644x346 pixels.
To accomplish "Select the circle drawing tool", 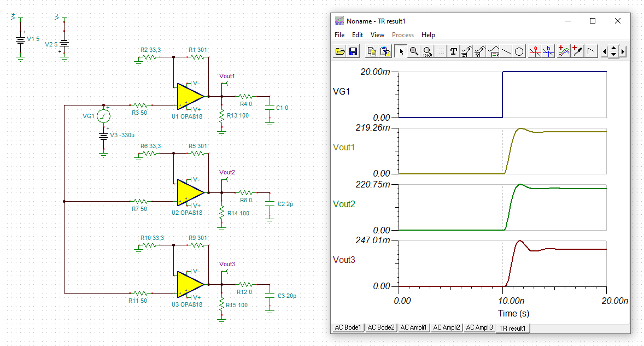I will [x=519, y=51].
